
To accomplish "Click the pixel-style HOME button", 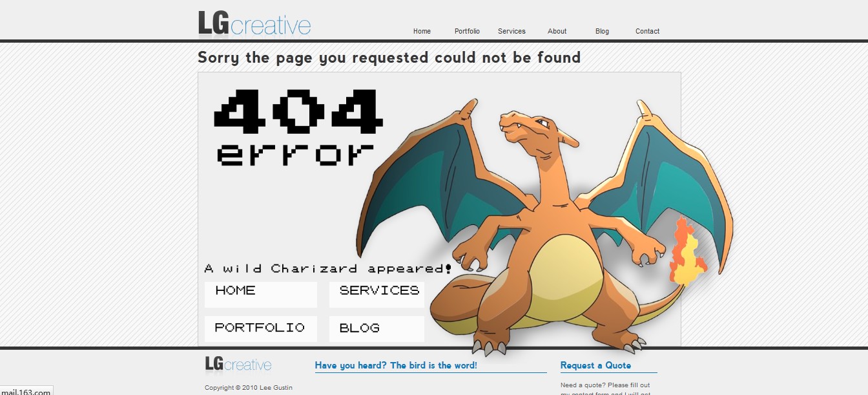I will pos(260,294).
